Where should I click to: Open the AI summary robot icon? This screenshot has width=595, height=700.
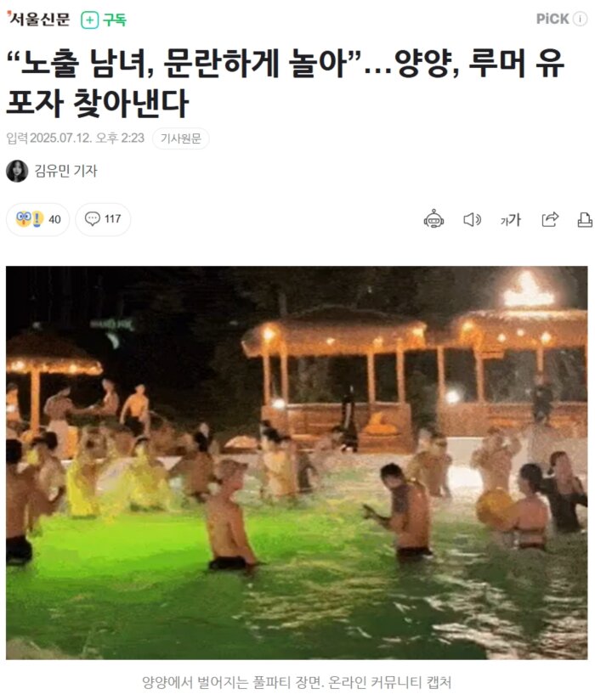pos(433,219)
